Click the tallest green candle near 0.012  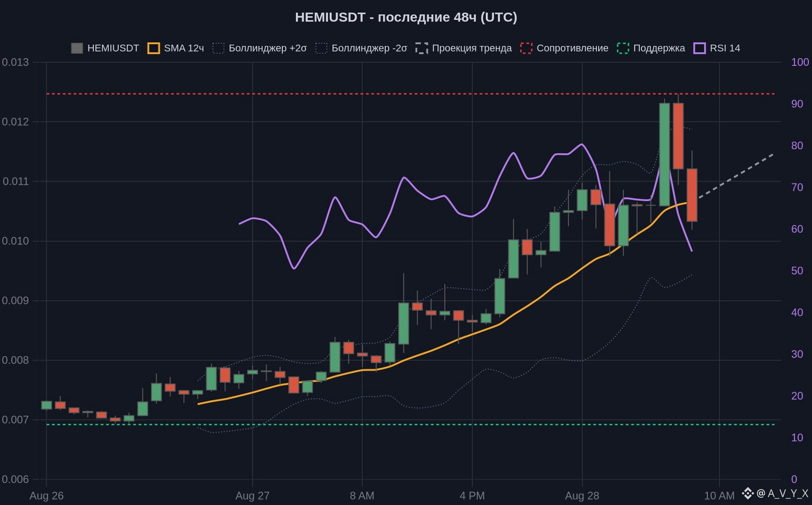pyautogui.click(x=664, y=155)
